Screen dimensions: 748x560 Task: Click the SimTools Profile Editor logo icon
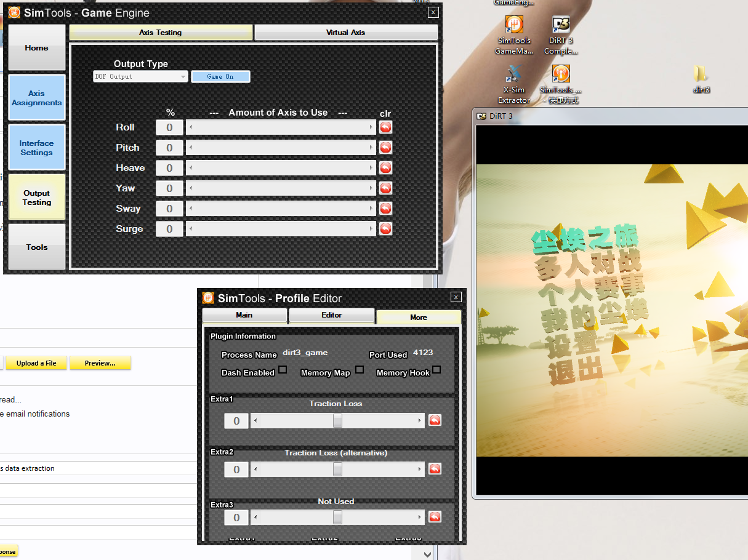208,298
